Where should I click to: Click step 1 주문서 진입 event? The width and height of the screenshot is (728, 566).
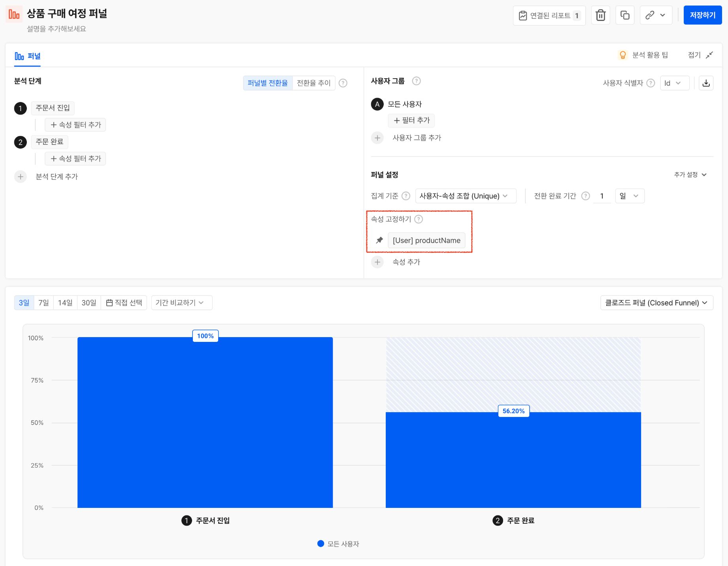pyautogui.click(x=53, y=108)
